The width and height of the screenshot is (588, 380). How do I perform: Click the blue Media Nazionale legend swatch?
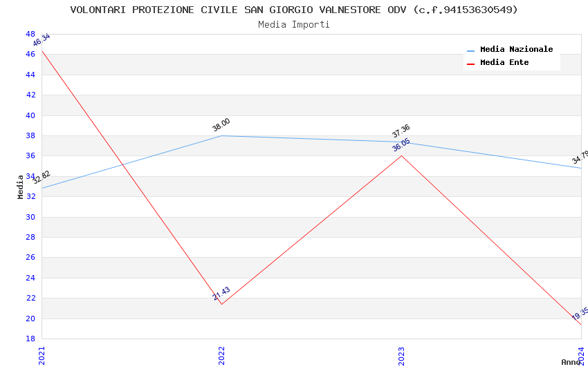(471, 50)
